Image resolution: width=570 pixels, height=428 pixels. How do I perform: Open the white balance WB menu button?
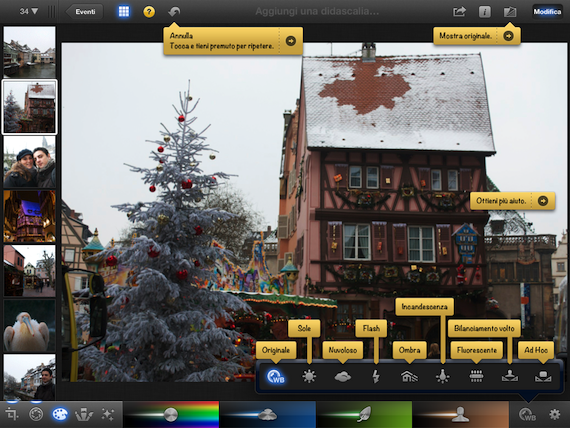(527, 415)
